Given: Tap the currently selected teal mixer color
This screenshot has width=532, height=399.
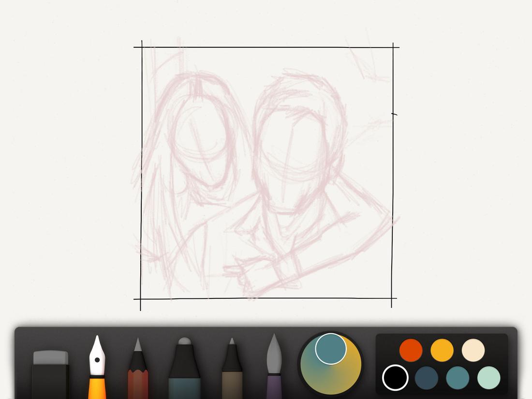Looking at the screenshot, I should [330, 349].
